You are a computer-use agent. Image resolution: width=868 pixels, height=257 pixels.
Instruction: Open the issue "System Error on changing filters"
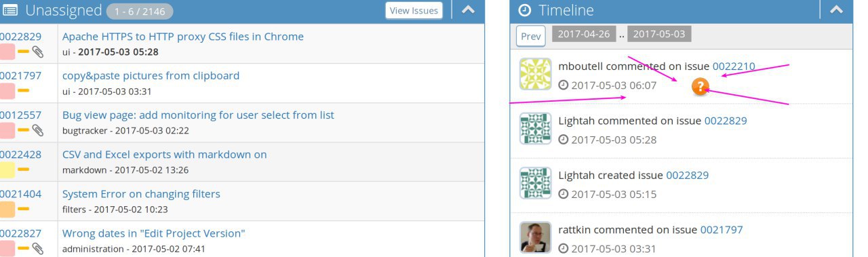point(141,194)
